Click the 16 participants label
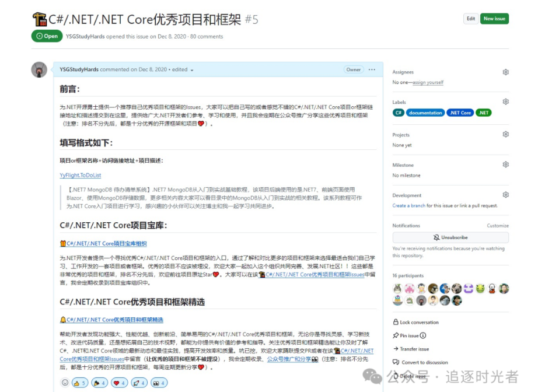545x392 pixels. [408, 275]
